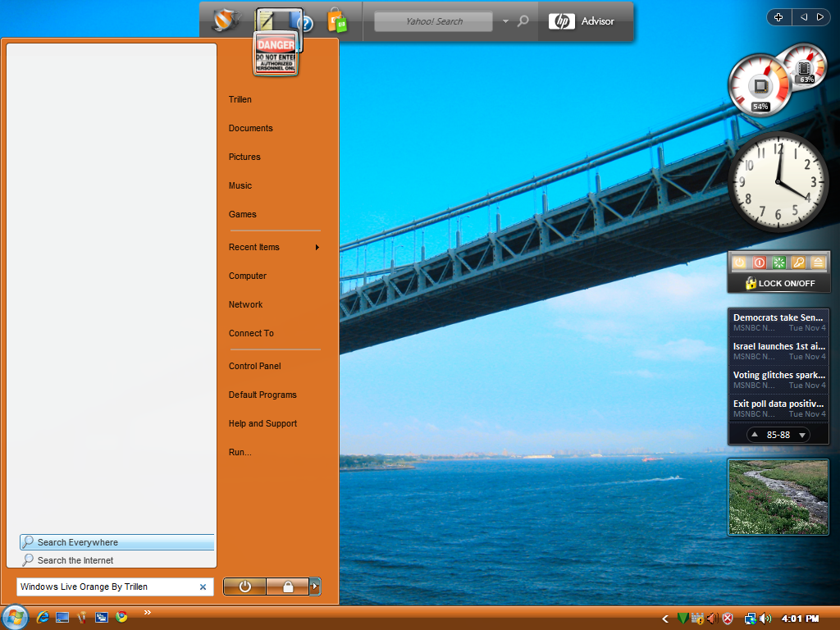
Task: Click the red shutdown icon in lock gadget
Action: point(759,262)
